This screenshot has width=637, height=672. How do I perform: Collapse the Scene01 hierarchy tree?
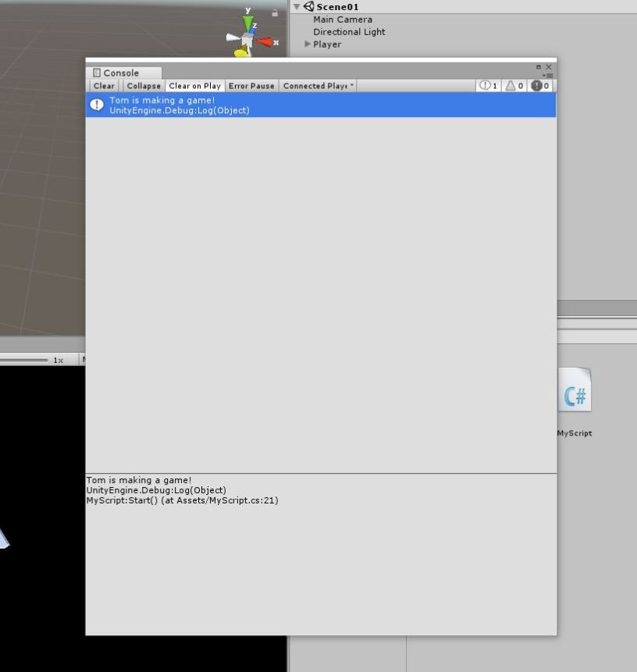point(297,7)
